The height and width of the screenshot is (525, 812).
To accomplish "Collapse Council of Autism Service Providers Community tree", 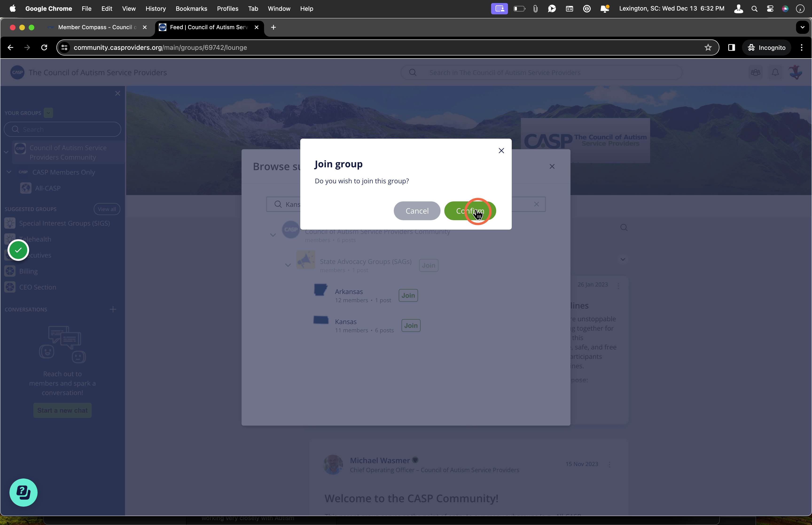I will point(273,235).
